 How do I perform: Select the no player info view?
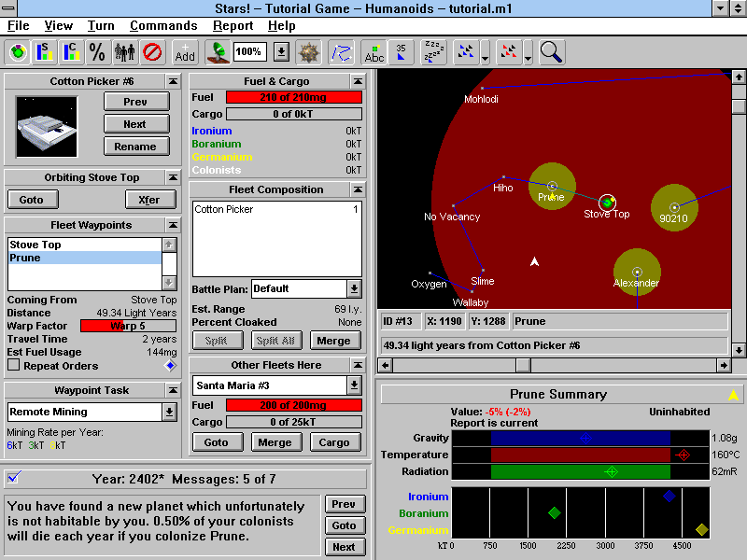click(x=152, y=52)
